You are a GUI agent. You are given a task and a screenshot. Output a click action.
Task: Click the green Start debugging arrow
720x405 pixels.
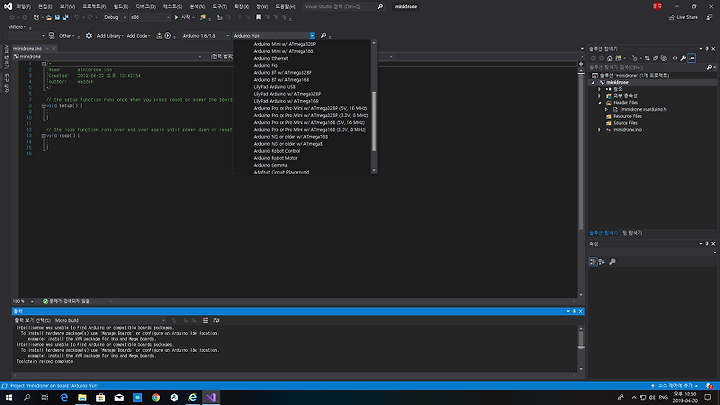point(176,17)
